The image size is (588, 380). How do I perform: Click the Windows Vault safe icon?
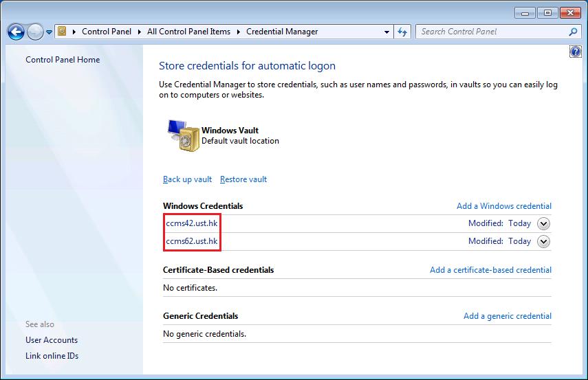tap(182, 135)
